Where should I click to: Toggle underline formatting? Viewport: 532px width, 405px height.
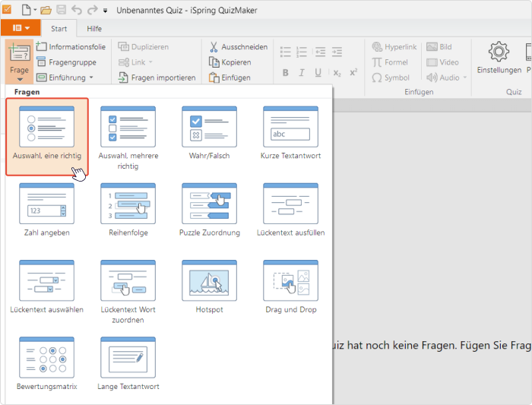[x=318, y=72]
